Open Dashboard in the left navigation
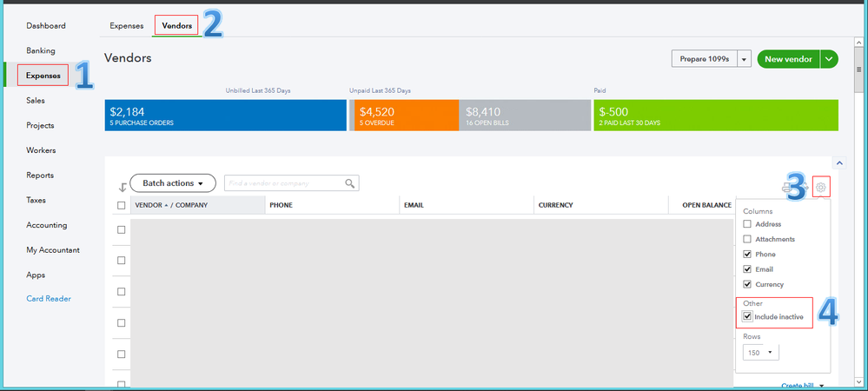This screenshot has width=868, height=391. tap(46, 25)
